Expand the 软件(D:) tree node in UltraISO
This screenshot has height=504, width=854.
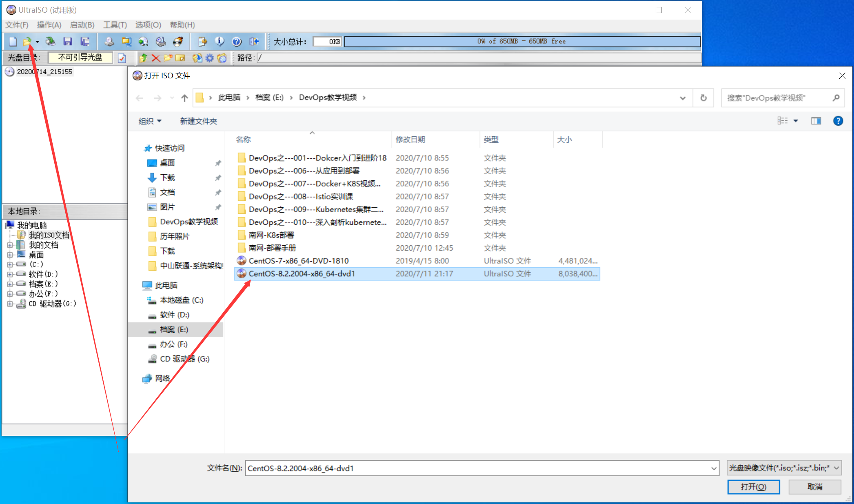coord(10,274)
